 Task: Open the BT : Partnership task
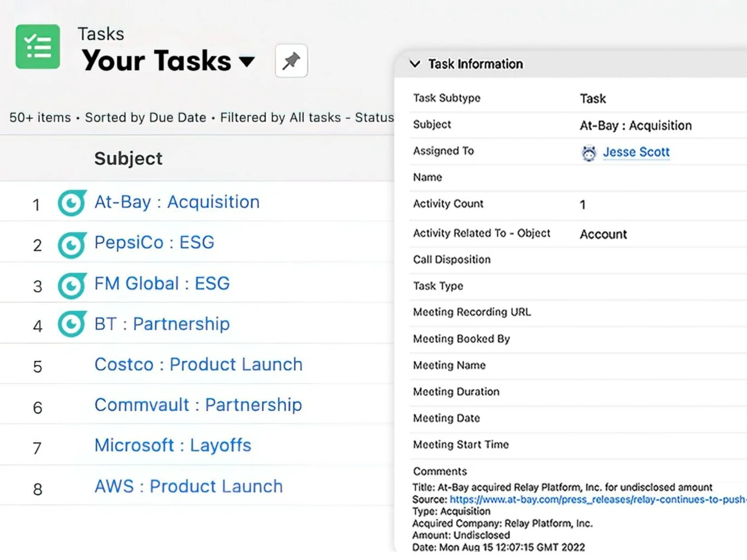pos(162,324)
